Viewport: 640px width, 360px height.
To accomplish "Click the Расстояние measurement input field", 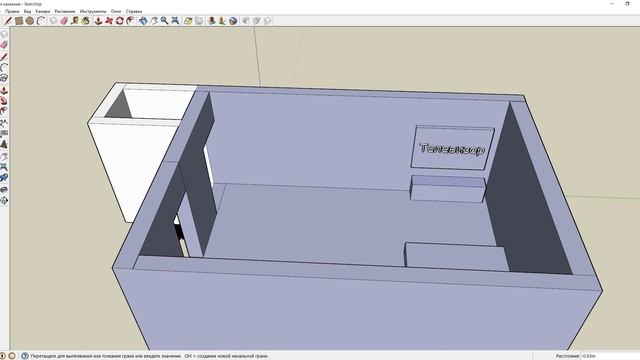I will coord(610,356).
